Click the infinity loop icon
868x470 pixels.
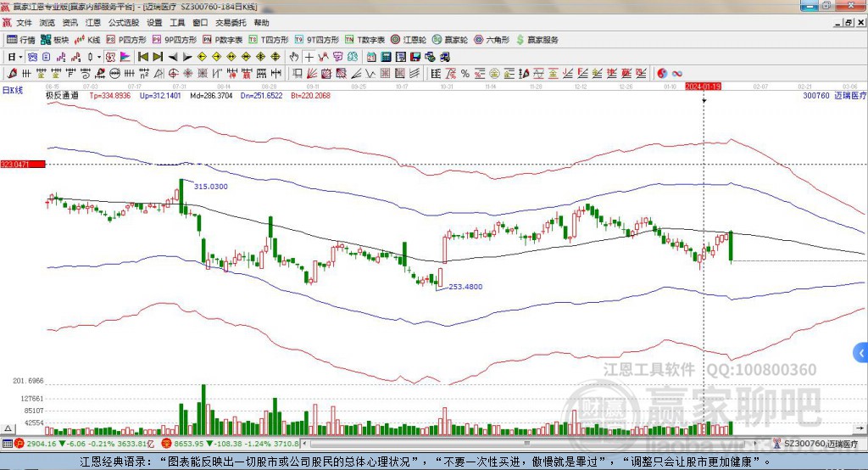tap(676, 73)
